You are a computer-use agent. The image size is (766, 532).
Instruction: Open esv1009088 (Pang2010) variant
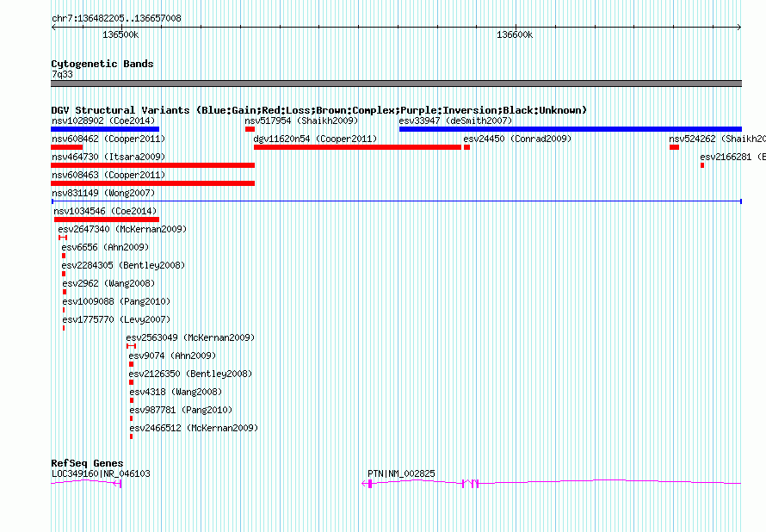116,301
